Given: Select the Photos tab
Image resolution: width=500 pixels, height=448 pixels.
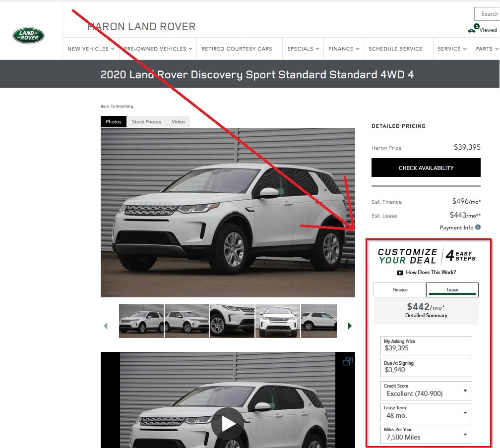Looking at the screenshot, I should pos(114,122).
